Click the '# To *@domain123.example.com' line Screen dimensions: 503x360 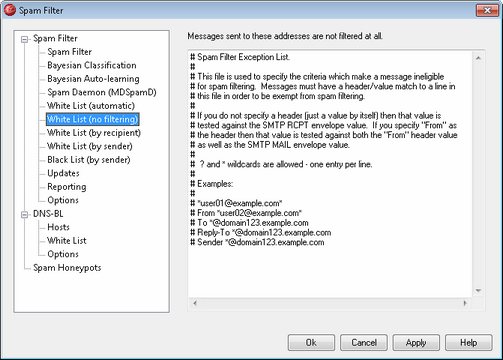coord(249,222)
